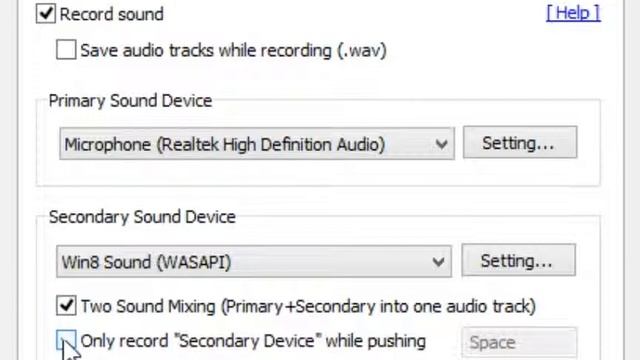Click the Space hotkey field
This screenshot has width=640, height=360.
519,342
